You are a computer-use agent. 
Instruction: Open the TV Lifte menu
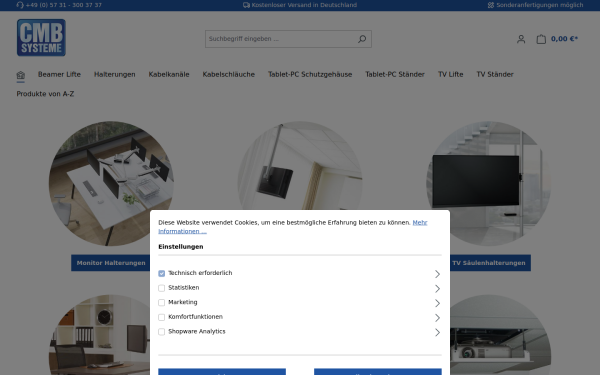click(450, 74)
